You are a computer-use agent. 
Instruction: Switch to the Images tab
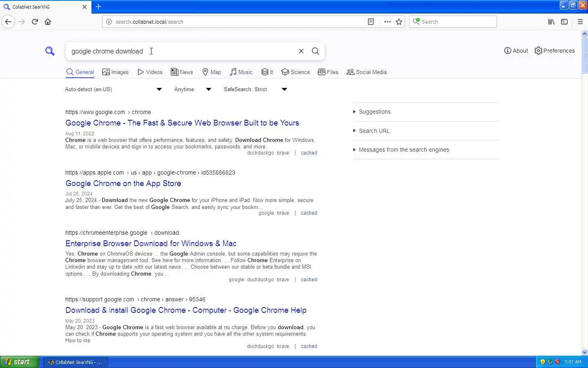(115, 72)
